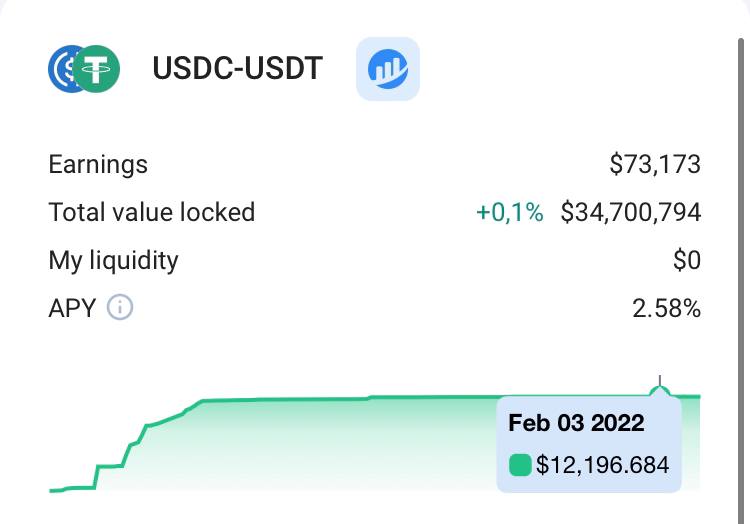Image resolution: width=750 pixels, height=524 pixels.
Task: Click the $12,196.684 tooltip value
Action: (x=602, y=465)
